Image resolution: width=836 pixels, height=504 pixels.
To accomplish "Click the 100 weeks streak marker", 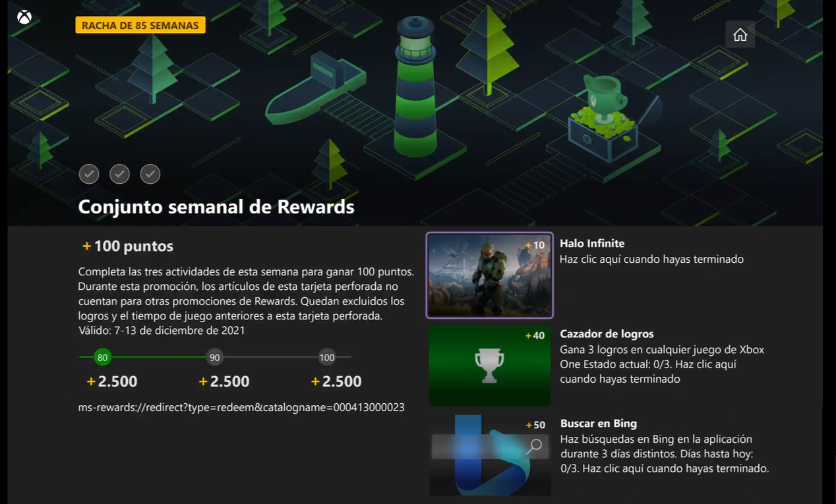I will pyautogui.click(x=327, y=358).
